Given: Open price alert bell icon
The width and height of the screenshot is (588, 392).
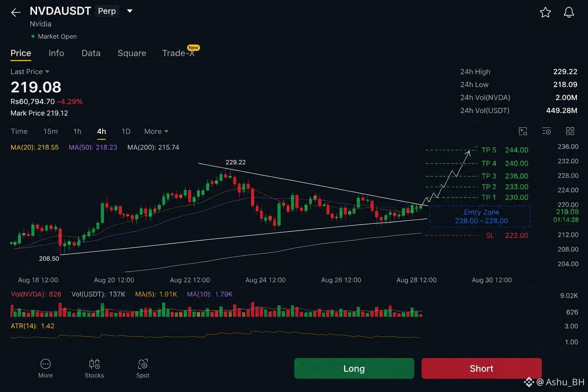Looking at the screenshot, I should (569, 12).
